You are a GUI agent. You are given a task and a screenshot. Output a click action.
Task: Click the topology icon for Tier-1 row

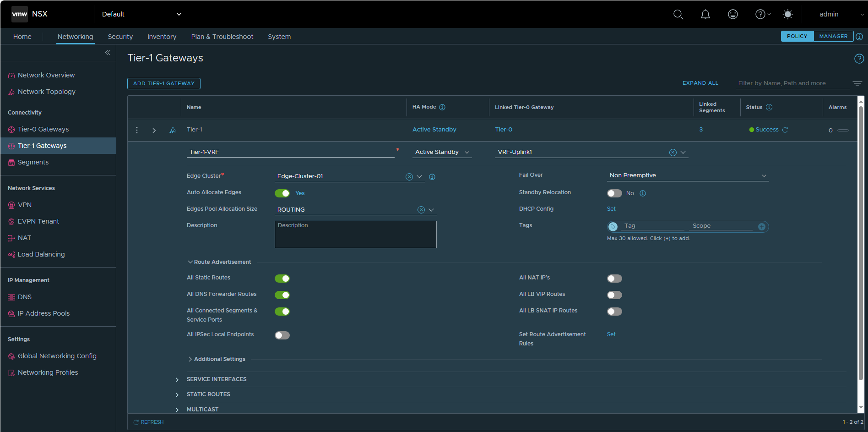pos(173,130)
